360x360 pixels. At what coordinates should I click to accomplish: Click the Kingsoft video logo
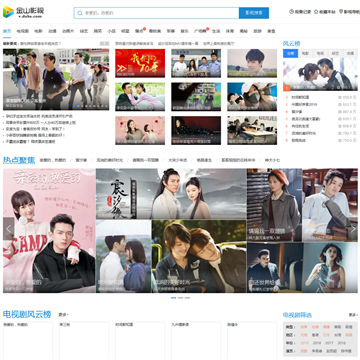click(x=23, y=12)
